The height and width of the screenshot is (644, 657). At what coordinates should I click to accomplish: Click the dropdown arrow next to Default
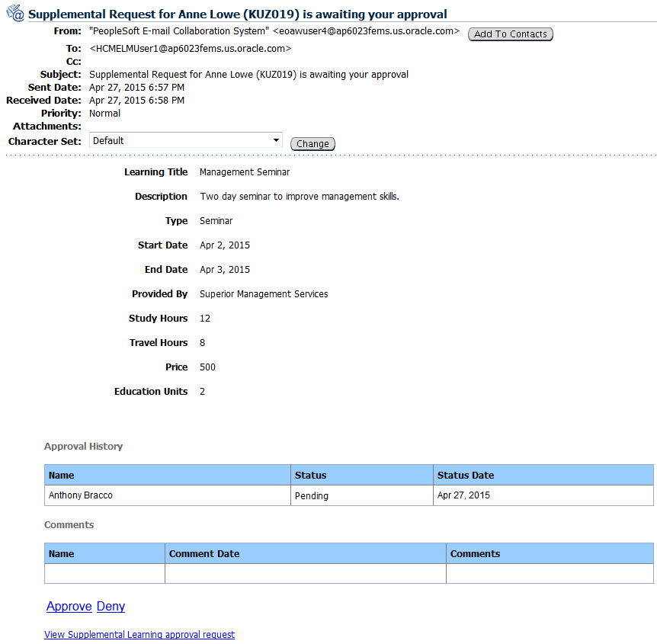(277, 139)
